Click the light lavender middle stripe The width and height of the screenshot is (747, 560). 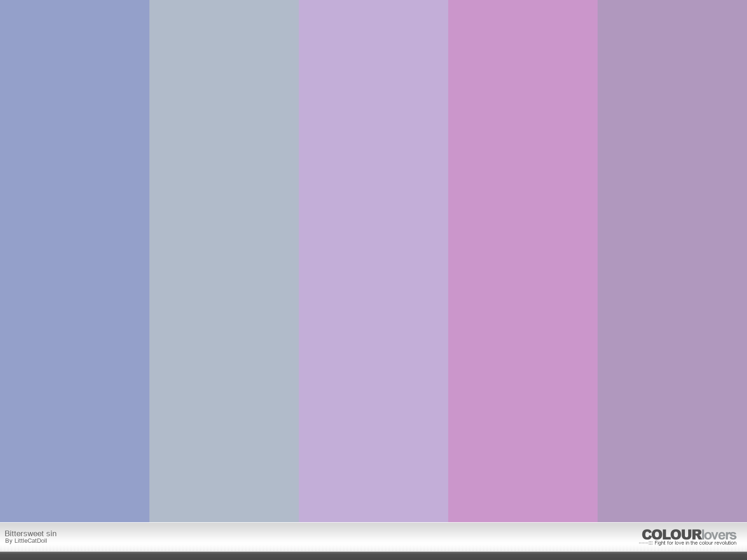[373, 261]
